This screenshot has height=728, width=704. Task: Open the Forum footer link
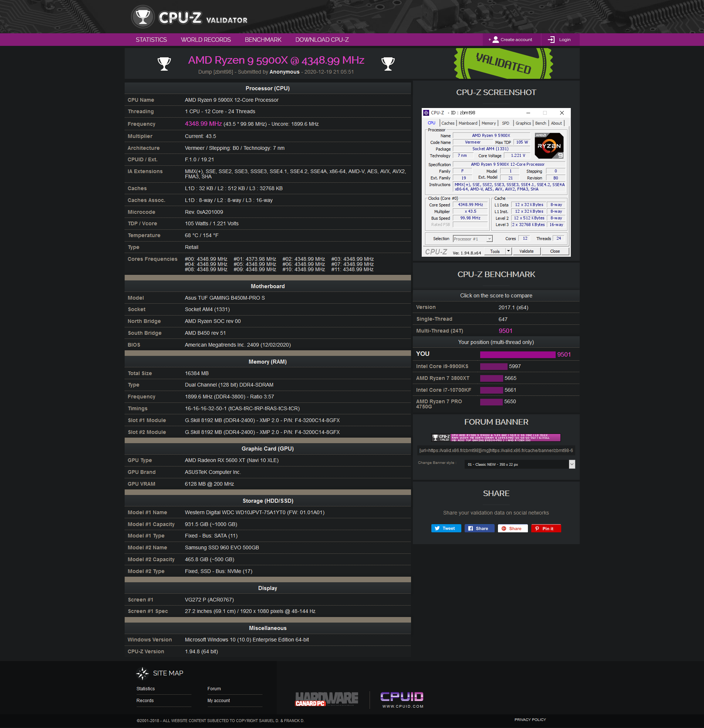coord(214,689)
